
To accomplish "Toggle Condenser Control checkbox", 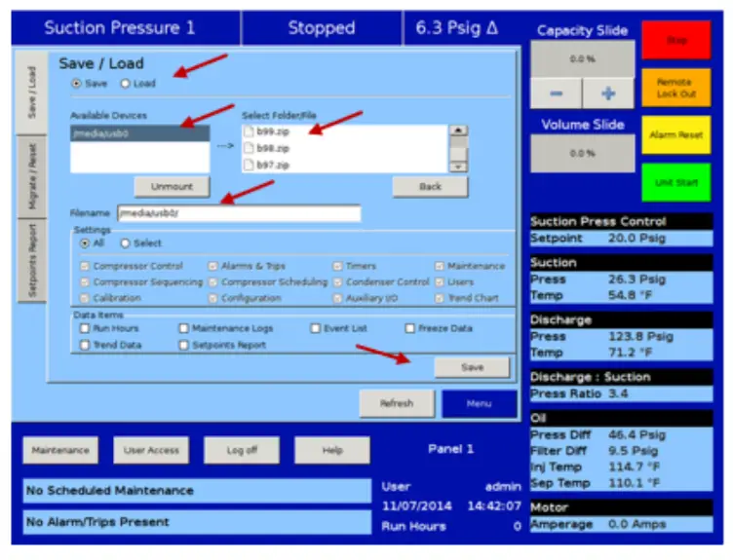I will coord(337,282).
